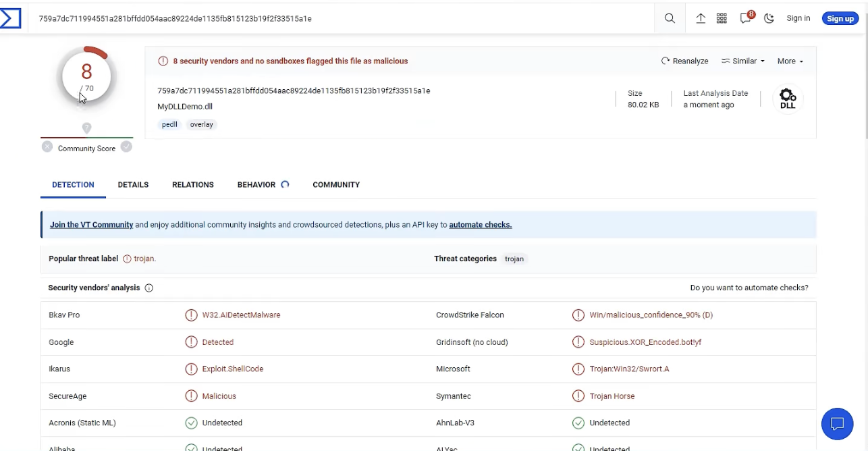The width and height of the screenshot is (868, 451).
Task: Toggle dark mode moon icon
Action: (769, 18)
